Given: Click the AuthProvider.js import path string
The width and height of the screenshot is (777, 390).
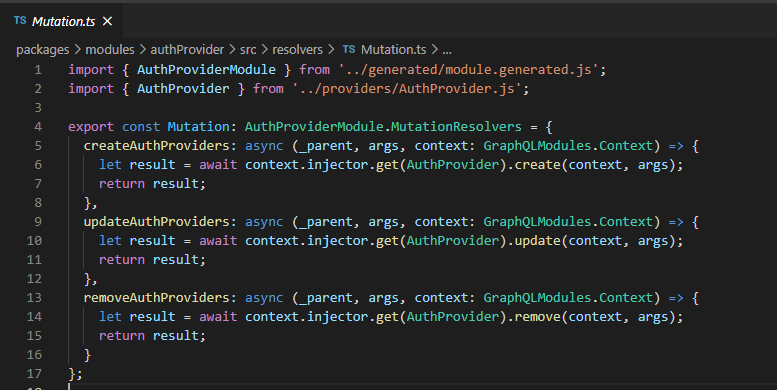Looking at the screenshot, I should pyautogui.click(x=407, y=89).
